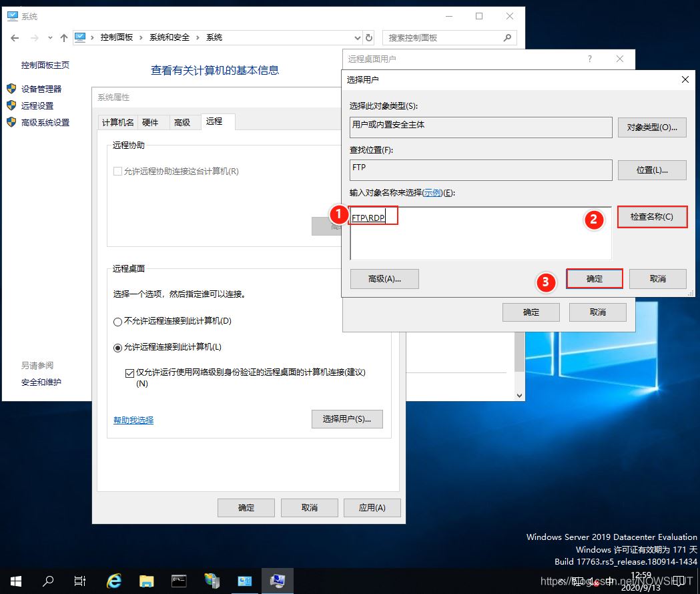Click the 检查名称(C) button
The height and width of the screenshot is (594, 700).
click(x=652, y=217)
